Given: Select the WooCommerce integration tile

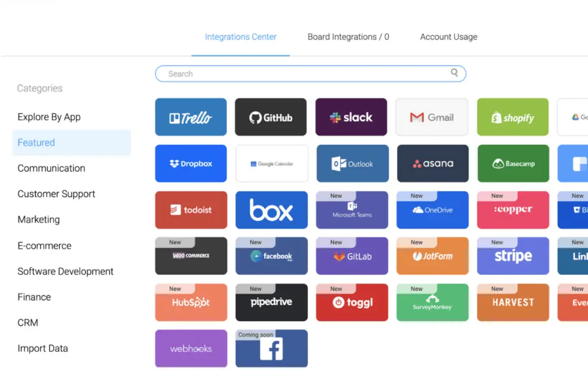Looking at the screenshot, I should (x=191, y=256).
